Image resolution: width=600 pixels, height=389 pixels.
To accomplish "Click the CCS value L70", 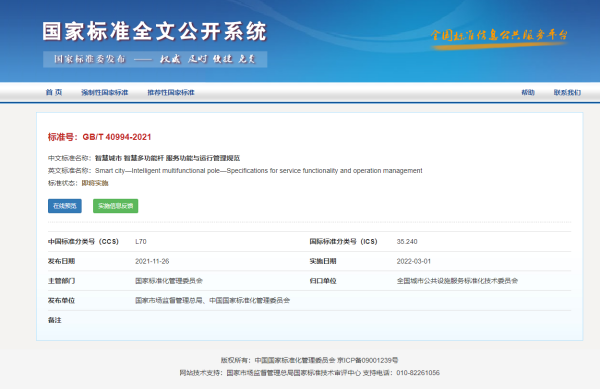I will tap(140, 241).
